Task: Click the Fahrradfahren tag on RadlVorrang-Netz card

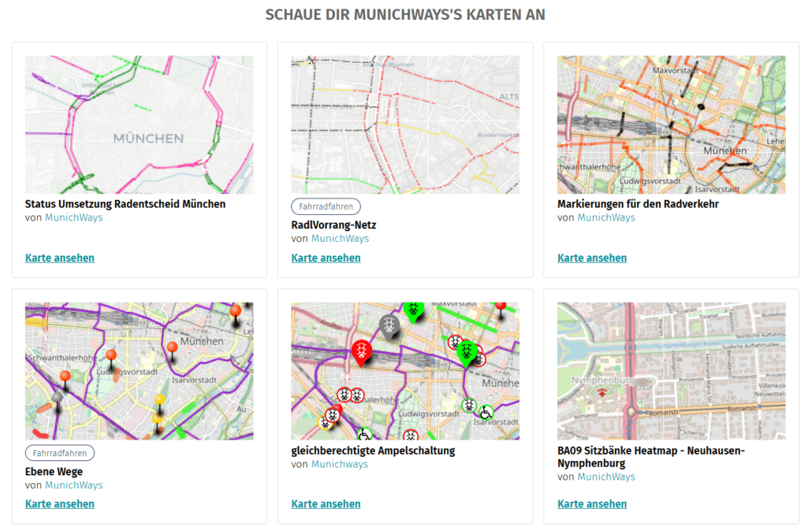Action: click(x=326, y=206)
